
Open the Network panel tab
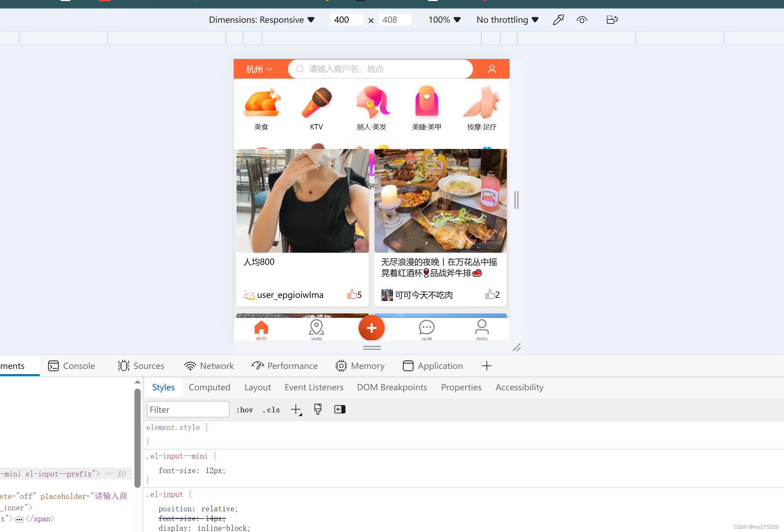tap(209, 366)
